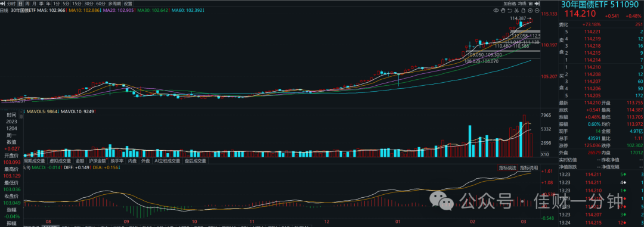Toggle chart overlay visibility eye icon
This screenshot has width=644, height=227.
click(x=496, y=10)
